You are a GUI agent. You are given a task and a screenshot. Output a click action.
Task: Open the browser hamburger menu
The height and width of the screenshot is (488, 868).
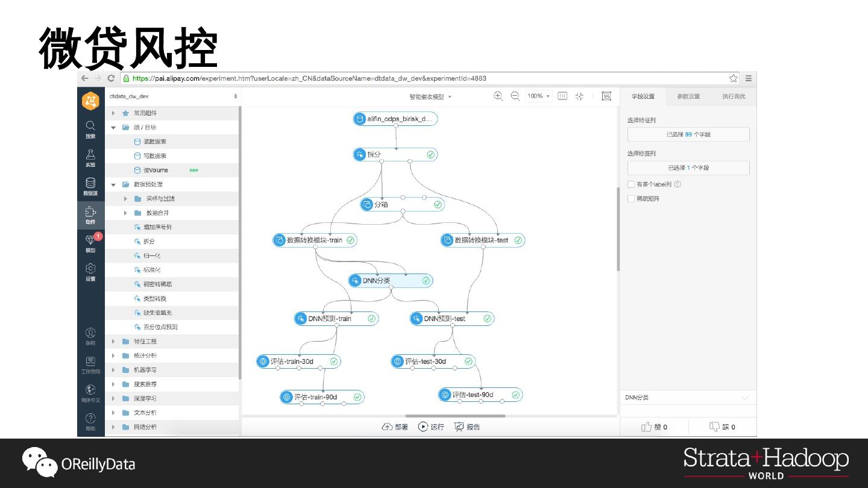pos(748,78)
